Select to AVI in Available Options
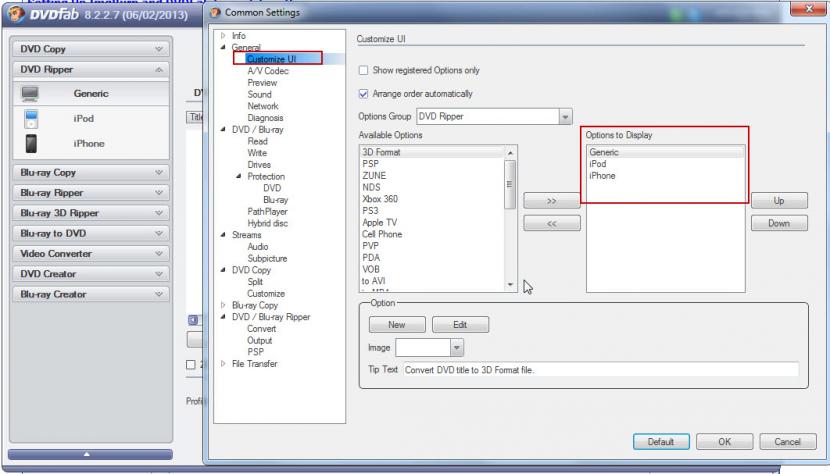Image resolution: width=830 pixels, height=474 pixels. pyautogui.click(x=432, y=281)
